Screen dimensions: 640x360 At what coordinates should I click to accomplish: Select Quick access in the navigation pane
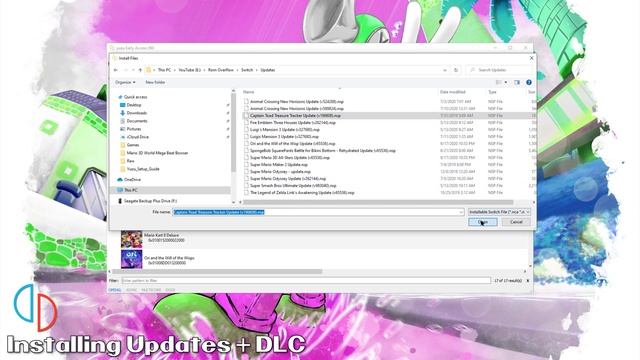[x=135, y=97]
